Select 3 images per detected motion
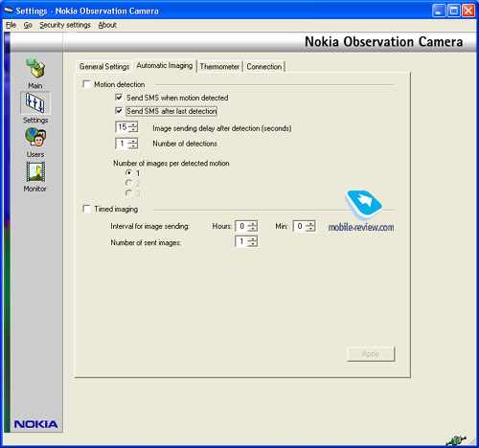The image size is (479, 448). point(128,193)
